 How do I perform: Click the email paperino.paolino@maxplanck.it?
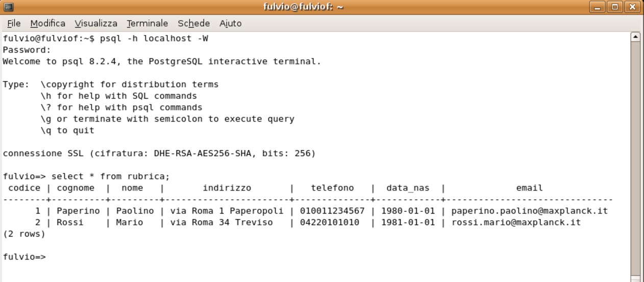tap(530, 211)
